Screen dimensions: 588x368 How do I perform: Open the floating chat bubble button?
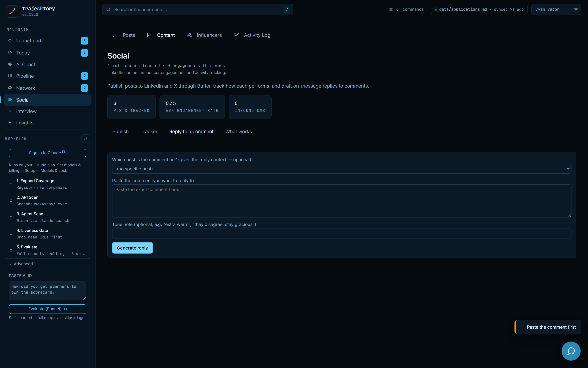[571, 351]
